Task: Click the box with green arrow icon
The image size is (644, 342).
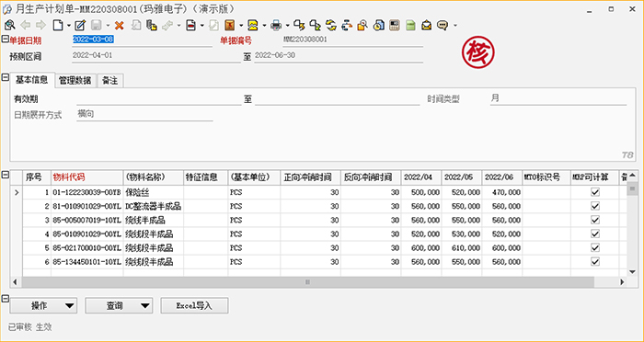Action: click(x=316, y=26)
